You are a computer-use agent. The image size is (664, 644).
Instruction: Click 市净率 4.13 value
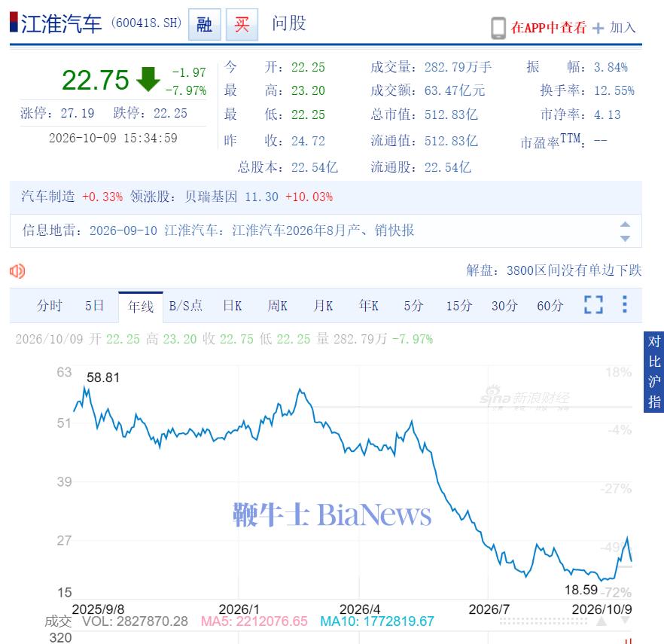tap(608, 114)
